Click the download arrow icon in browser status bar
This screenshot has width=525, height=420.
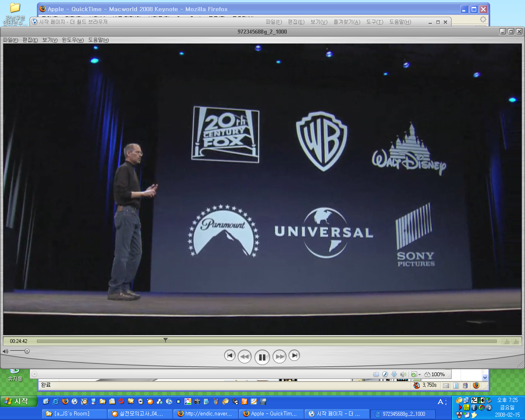[x=394, y=374]
